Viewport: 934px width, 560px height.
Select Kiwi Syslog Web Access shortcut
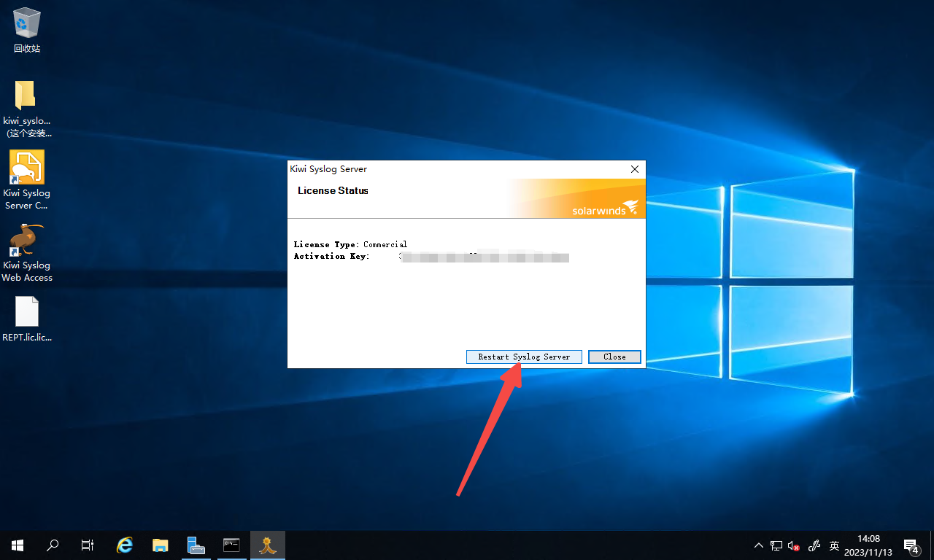pyautogui.click(x=27, y=252)
